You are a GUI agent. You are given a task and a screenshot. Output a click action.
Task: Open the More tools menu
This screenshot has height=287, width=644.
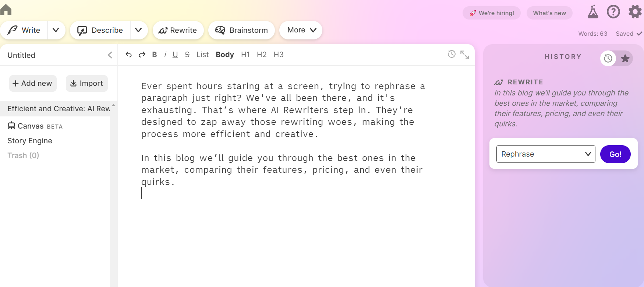301,30
